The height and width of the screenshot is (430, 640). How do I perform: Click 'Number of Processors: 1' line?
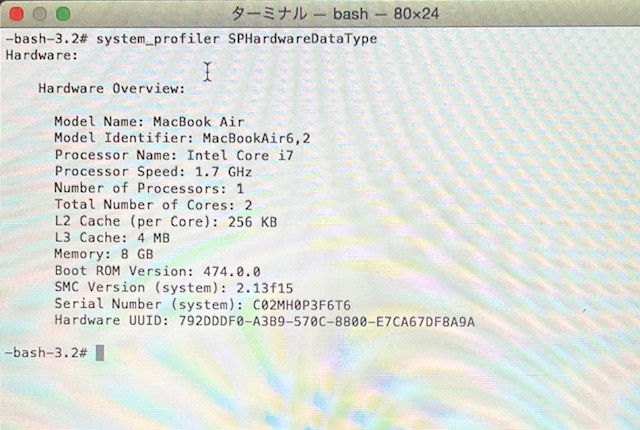click(x=149, y=188)
